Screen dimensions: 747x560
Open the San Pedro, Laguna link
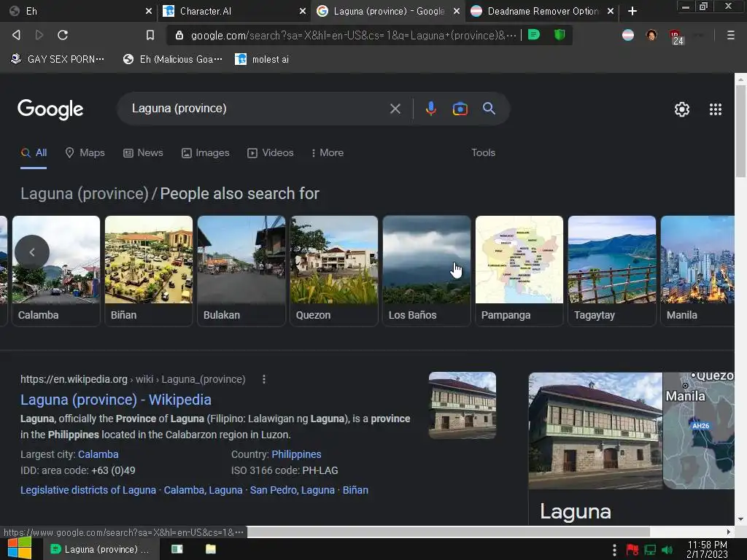(x=292, y=490)
